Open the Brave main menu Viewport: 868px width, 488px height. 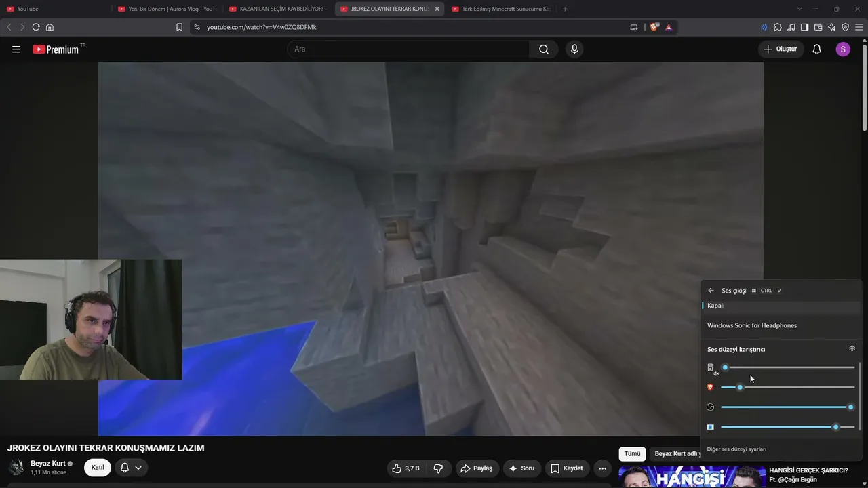[x=859, y=27]
